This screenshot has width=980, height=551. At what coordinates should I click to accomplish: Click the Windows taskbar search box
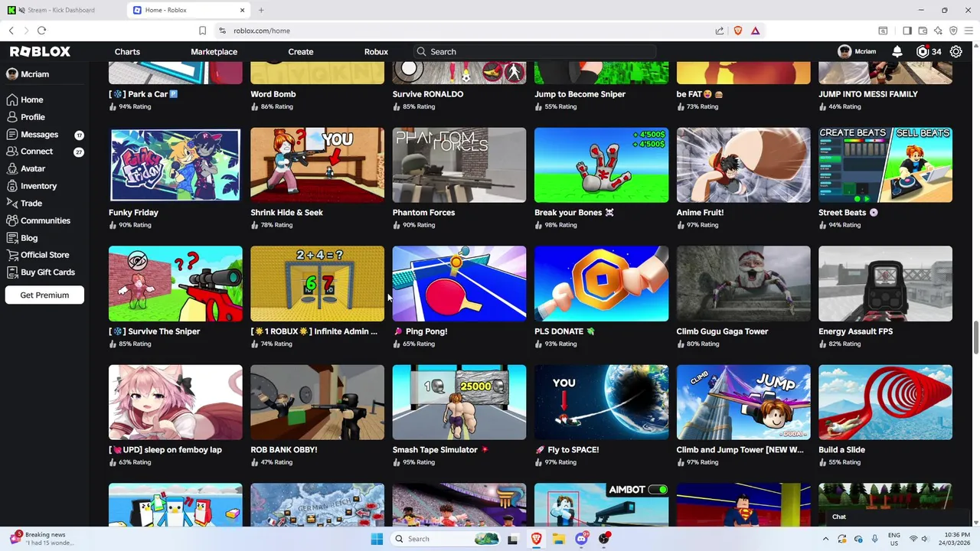446,539
